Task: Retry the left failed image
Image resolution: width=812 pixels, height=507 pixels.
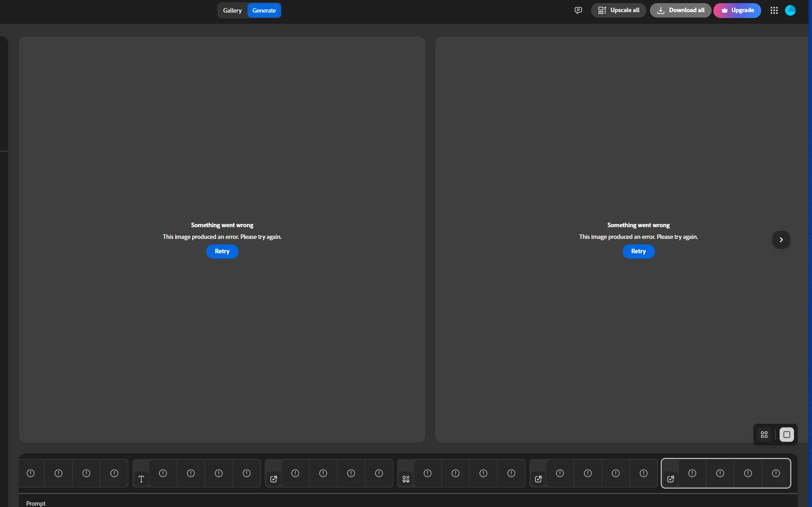Action: (x=222, y=251)
